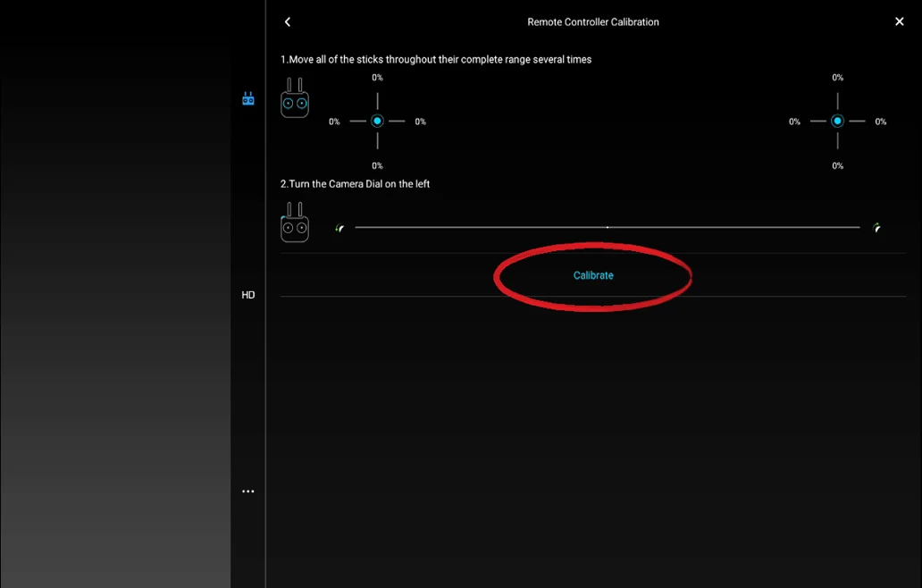
Task: Click the Remote Controller Calibration title
Action: click(x=593, y=21)
